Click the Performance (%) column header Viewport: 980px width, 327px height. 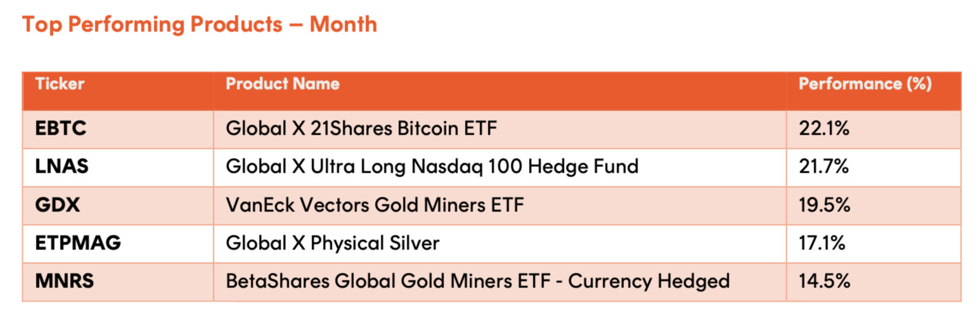tap(865, 84)
